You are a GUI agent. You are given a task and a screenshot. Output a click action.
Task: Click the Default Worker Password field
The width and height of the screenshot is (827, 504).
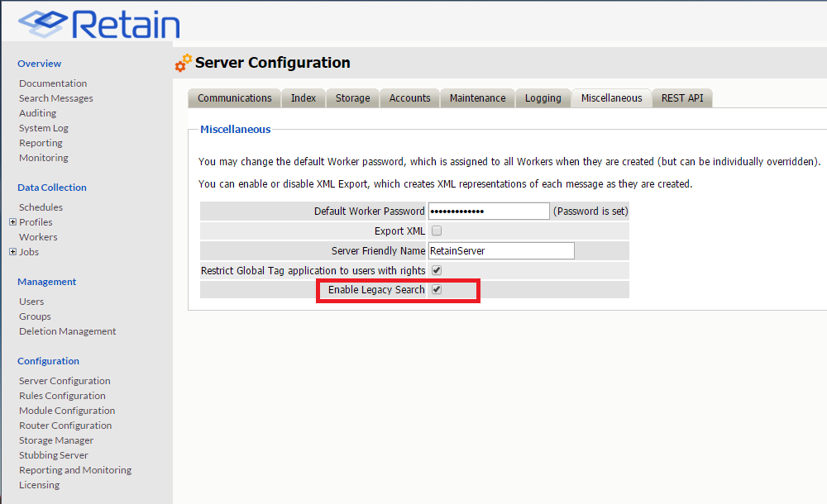(x=489, y=211)
